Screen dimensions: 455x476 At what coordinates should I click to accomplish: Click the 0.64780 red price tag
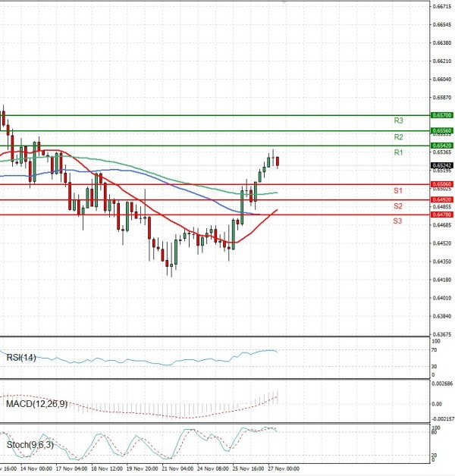[441, 215]
